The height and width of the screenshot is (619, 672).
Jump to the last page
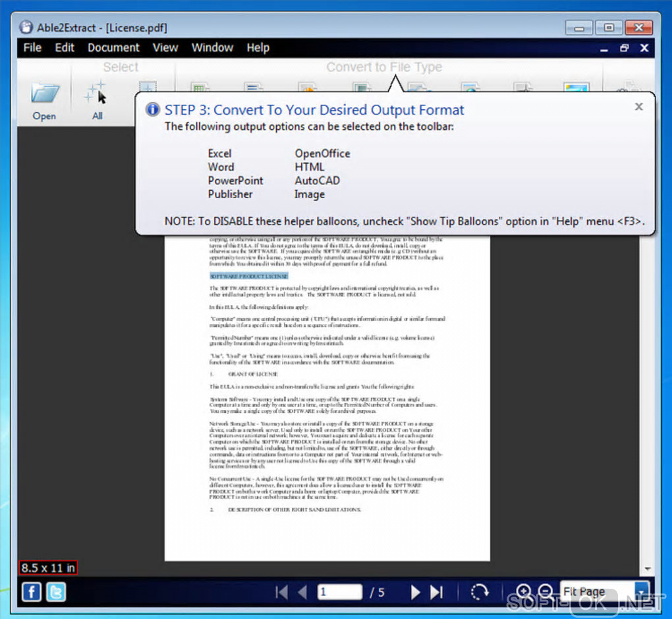pos(436,593)
